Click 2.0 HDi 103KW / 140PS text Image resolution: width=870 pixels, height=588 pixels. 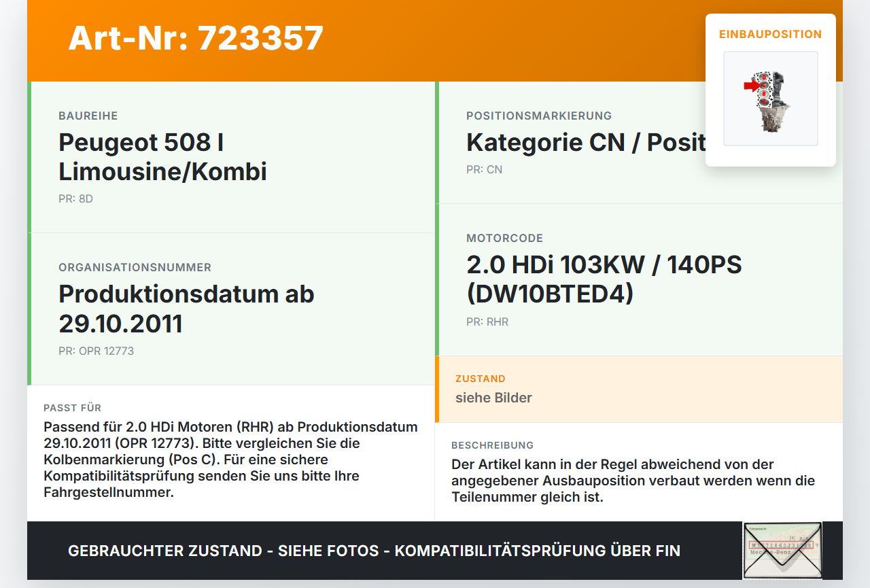point(604,279)
